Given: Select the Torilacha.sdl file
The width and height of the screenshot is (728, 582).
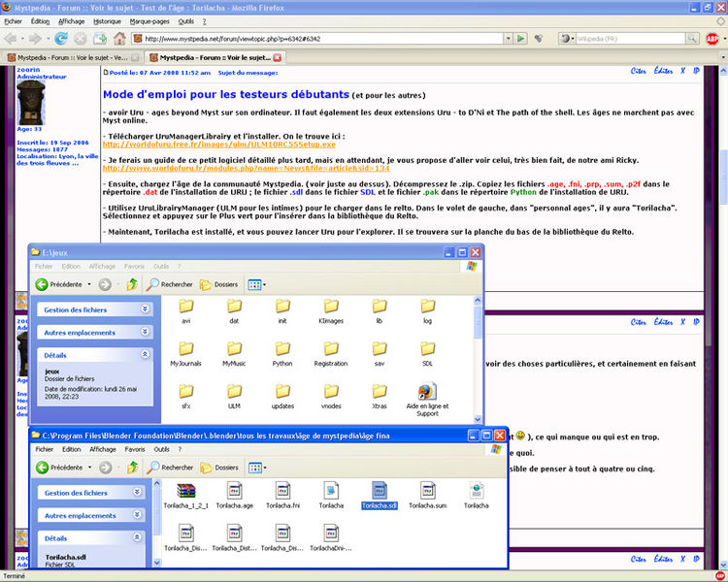Looking at the screenshot, I should pos(380,496).
